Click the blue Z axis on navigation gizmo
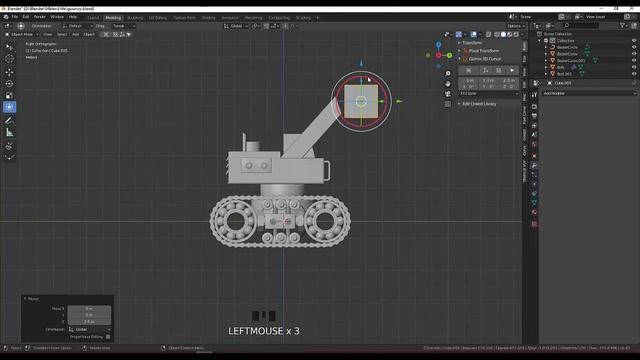The width and height of the screenshot is (640, 360). (438, 44)
